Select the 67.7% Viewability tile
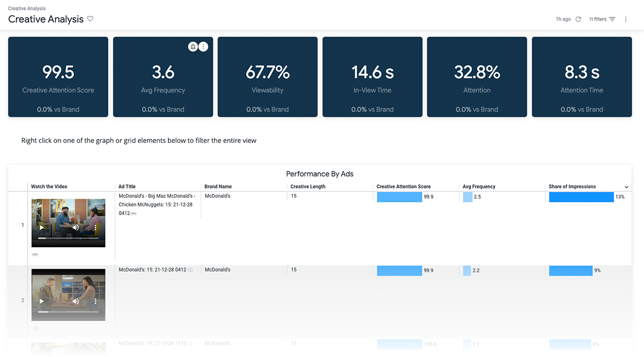Viewport: 644px width, 357px height. click(x=268, y=77)
